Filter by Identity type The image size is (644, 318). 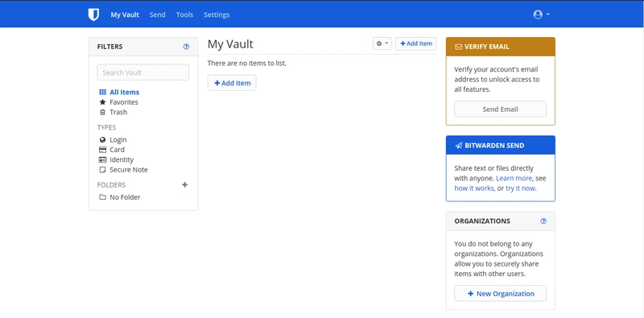tap(116, 160)
